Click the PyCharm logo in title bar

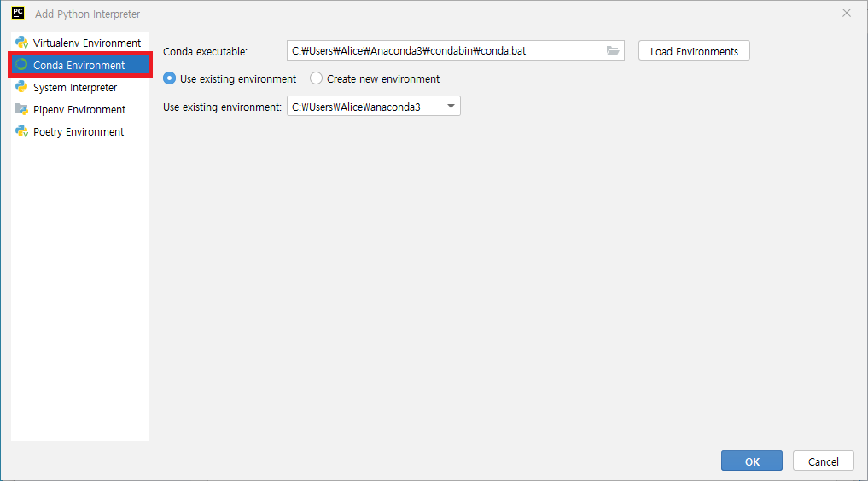[18, 14]
